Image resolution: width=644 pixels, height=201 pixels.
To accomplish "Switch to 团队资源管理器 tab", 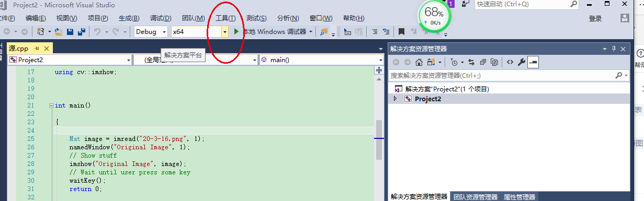I will tap(475, 197).
